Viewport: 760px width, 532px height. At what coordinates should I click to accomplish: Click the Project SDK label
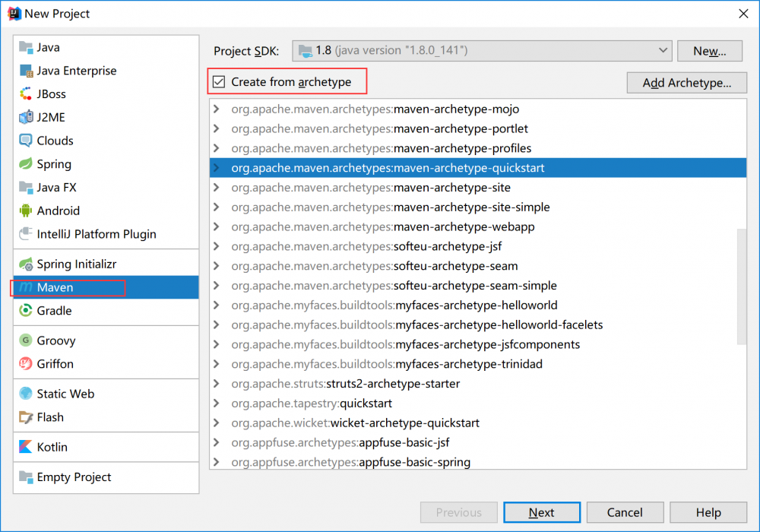(x=246, y=51)
